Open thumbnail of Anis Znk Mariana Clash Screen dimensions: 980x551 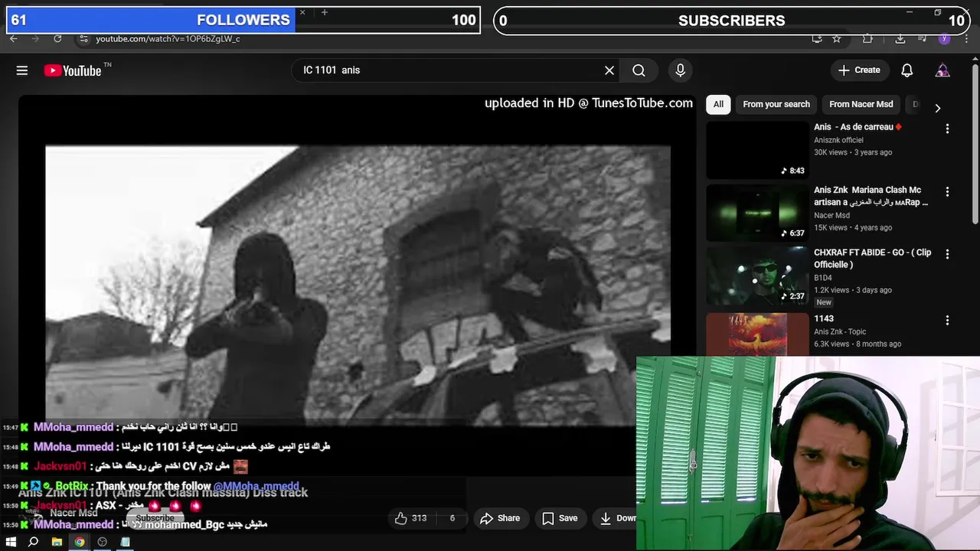(757, 213)
